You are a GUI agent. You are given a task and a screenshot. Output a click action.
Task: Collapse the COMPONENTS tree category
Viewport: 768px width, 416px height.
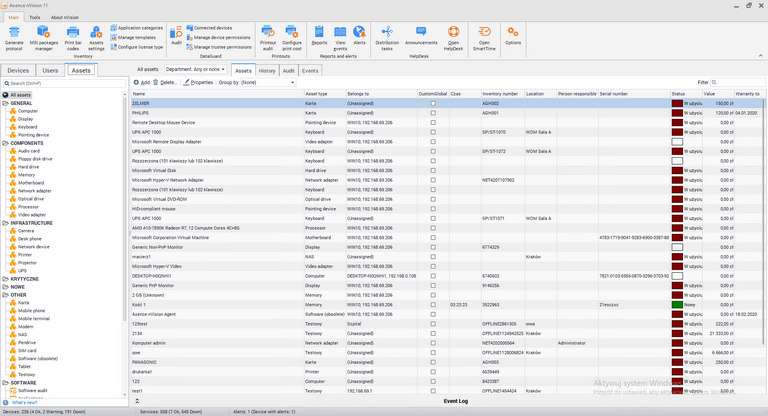4,143
